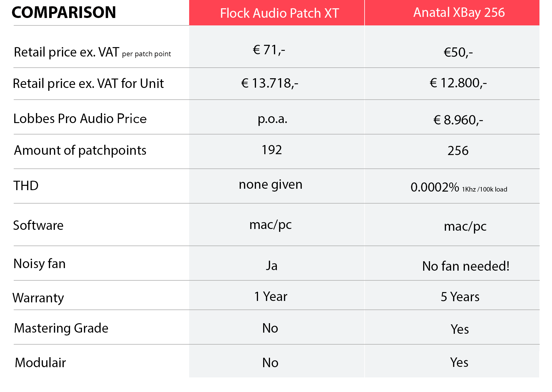Viewport: 552px width, 392px height.
Task: Click the COMPARISON heading
Action: point(64,13)
